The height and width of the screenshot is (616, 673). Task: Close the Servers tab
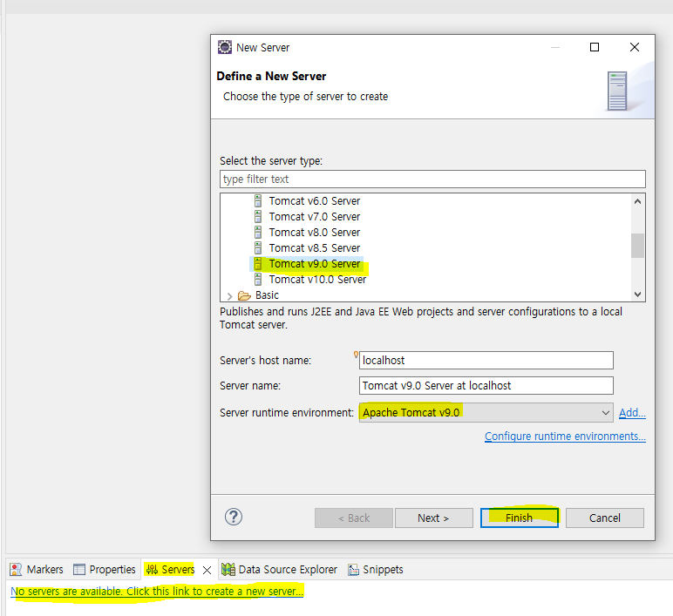point(207,570)
